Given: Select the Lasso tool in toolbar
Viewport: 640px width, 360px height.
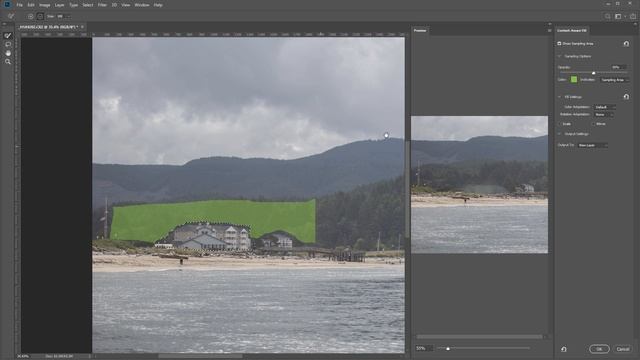Looking at the screenshot, I should coord(8,44).
